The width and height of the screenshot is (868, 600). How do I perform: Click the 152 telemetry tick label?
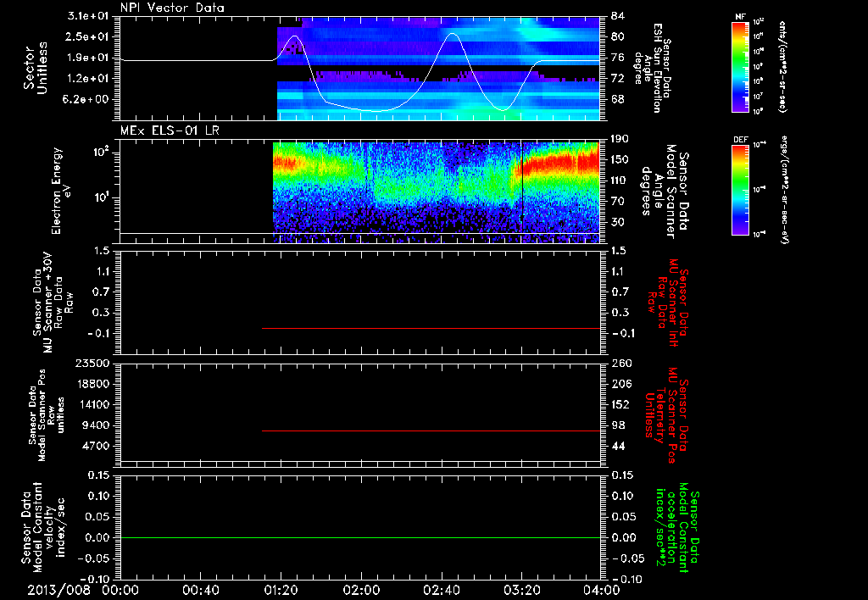click(x=620, y=404)
